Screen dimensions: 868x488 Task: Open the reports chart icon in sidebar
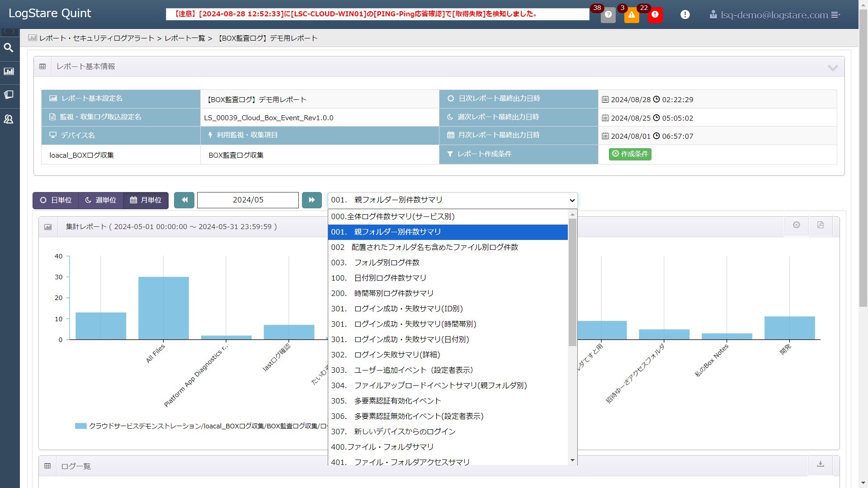pyautogui.click(x=9, y=71)
